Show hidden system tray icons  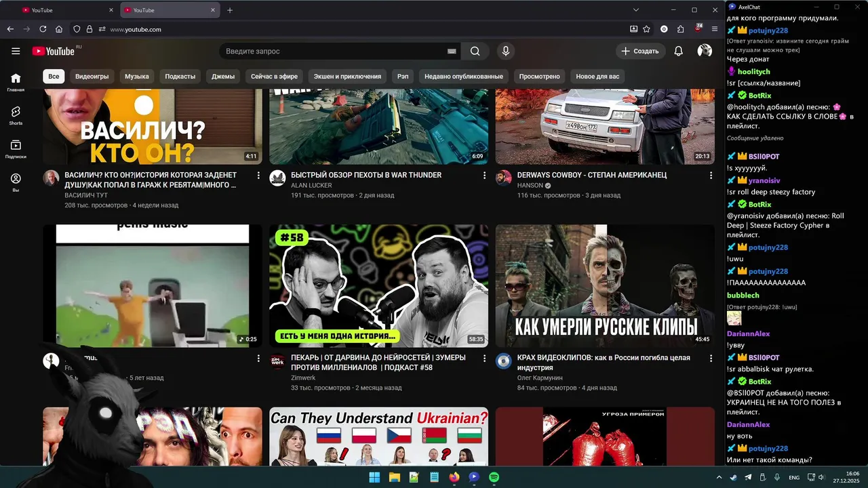point(719,477)
